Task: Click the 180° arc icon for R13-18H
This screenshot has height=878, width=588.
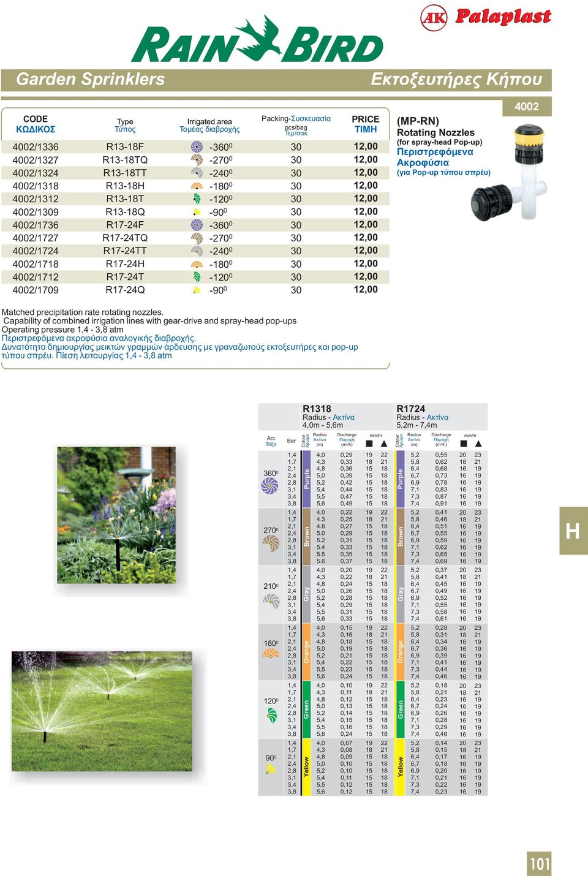Action: pos(197,186)
